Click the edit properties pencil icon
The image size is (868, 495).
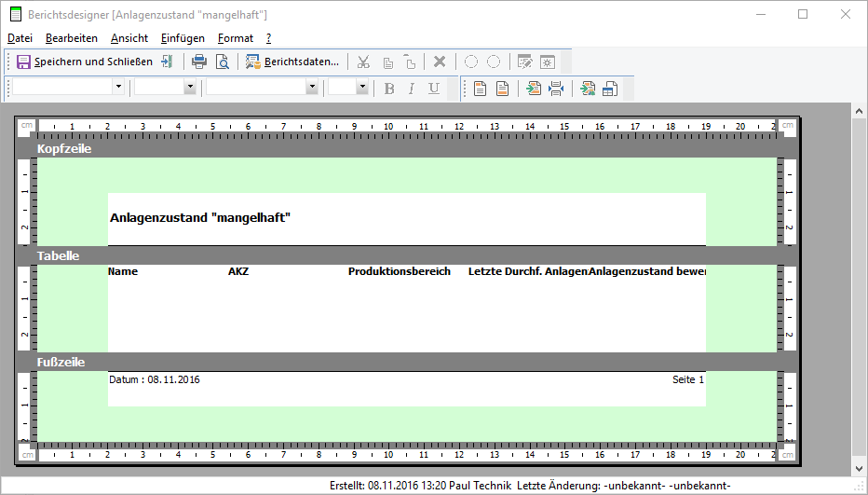(x=524, y=62)
